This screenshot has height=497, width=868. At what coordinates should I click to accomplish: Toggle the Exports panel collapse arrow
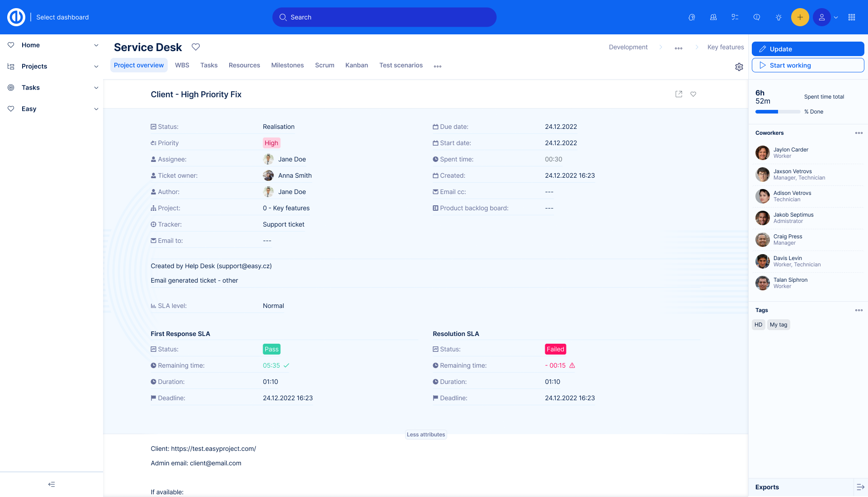(860, 487)
